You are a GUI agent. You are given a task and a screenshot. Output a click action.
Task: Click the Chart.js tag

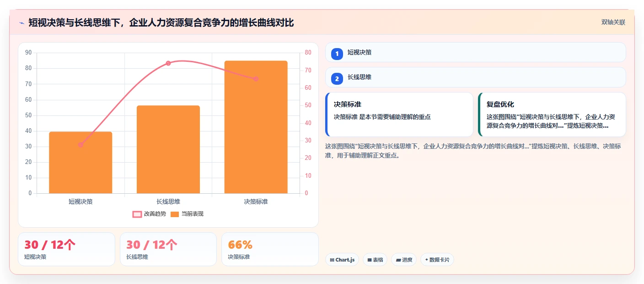click(x=342, y=260)
